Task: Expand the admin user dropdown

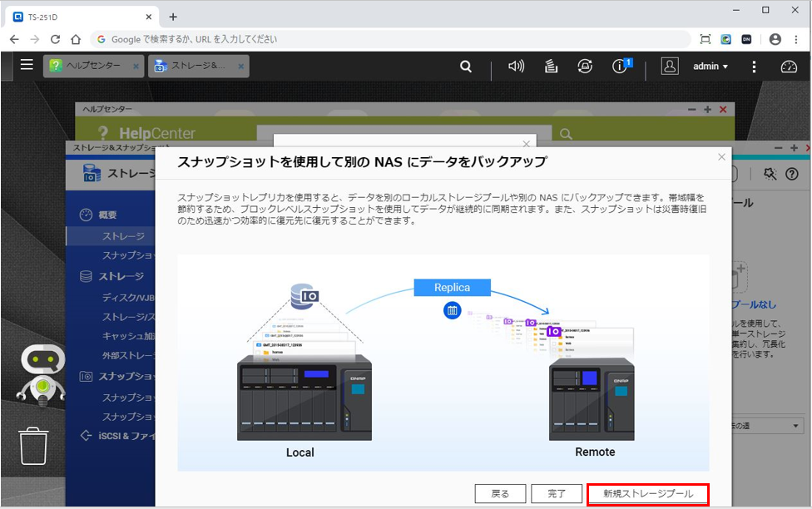Action: point(710,67)
